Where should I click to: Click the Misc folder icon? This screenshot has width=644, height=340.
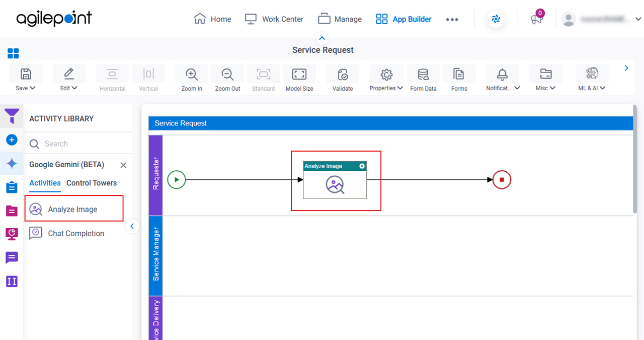tap(545, 74)
